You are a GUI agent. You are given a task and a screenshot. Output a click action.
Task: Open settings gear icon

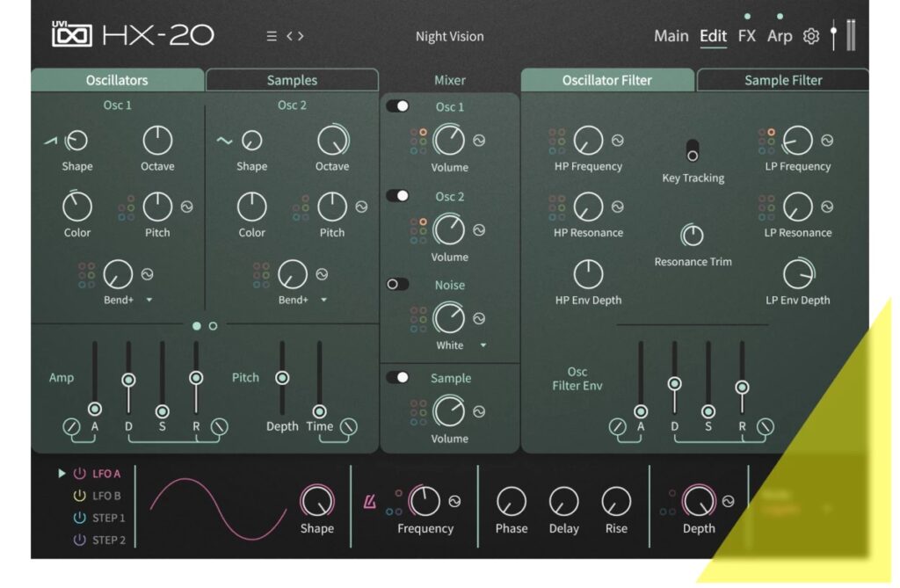tap(811, 36)
